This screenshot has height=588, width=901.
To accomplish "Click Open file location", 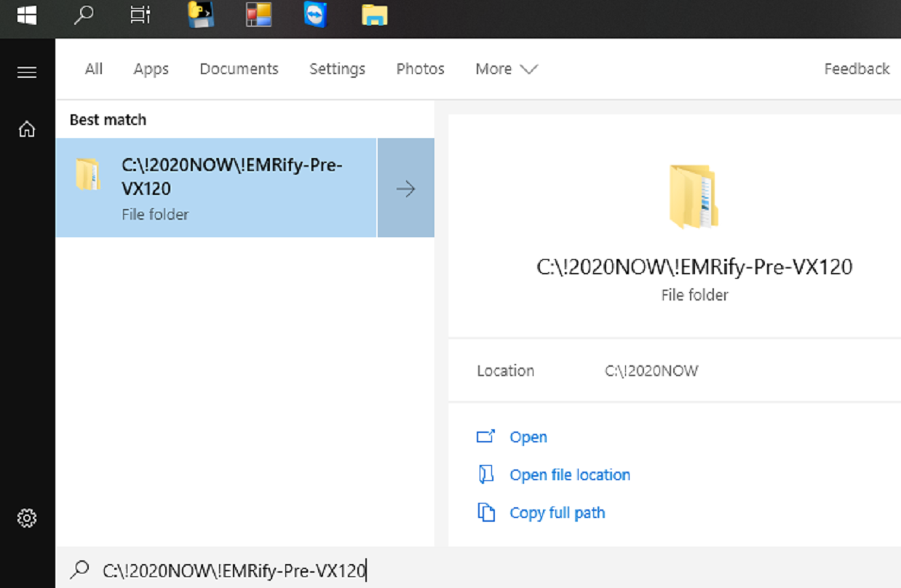I will click(570, 475).
